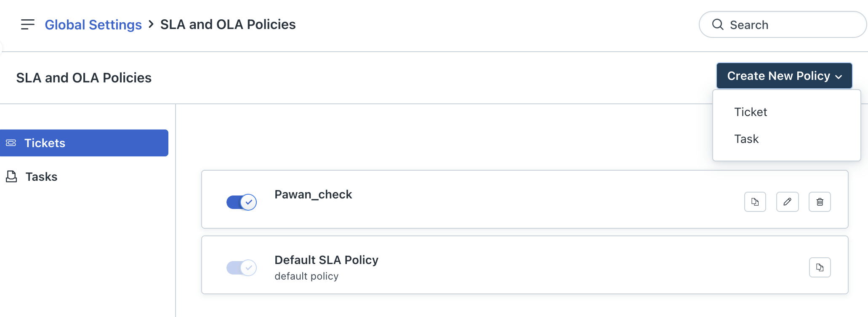The width and height of the screenshot is (868, 317).
Task: Go back to Global Settings breadcrumb
Action: click(93, 25)
